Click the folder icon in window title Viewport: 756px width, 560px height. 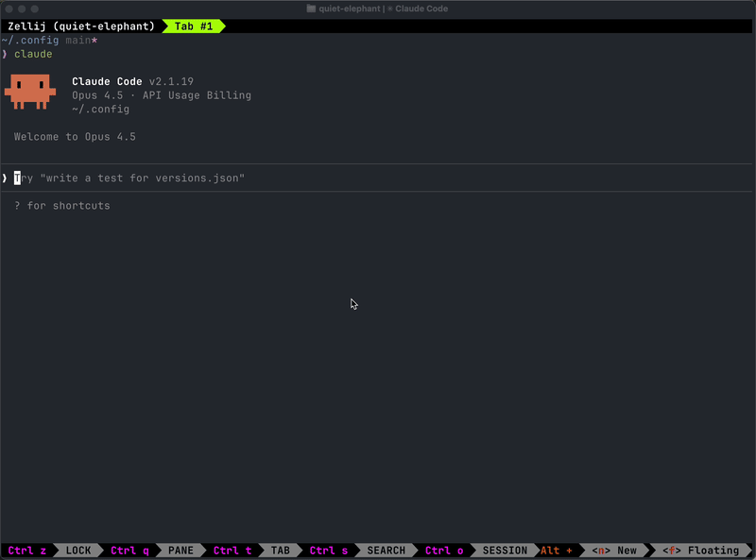coord(311,8)
